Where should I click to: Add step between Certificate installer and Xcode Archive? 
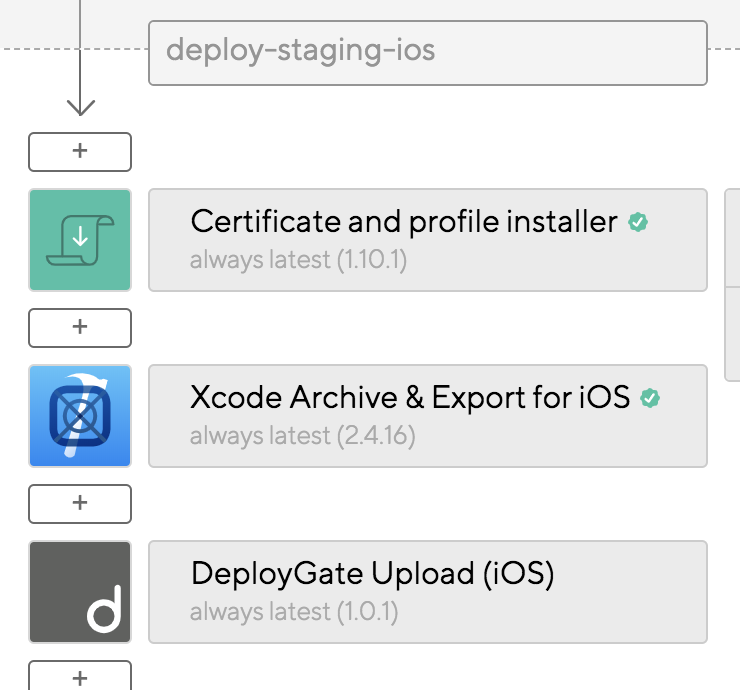click(x=80, y=327)
